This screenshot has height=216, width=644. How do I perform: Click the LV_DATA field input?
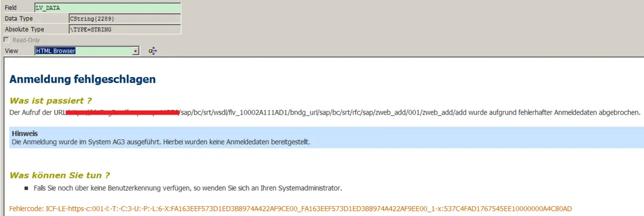point(125,8)
